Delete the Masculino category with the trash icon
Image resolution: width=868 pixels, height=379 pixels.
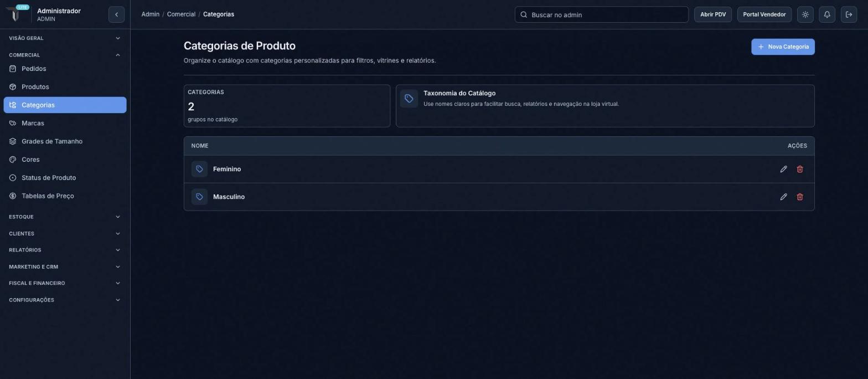(800, 197)
